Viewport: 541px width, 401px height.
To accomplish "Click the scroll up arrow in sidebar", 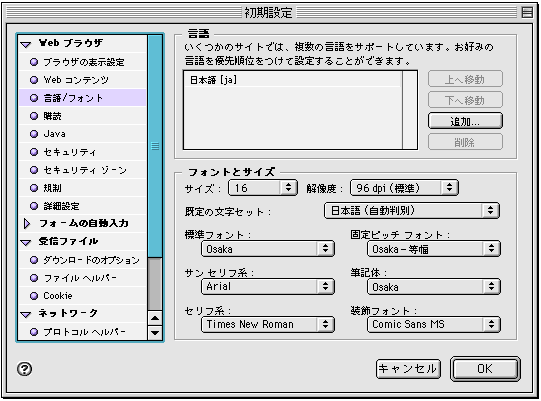I will coord(155,318).
